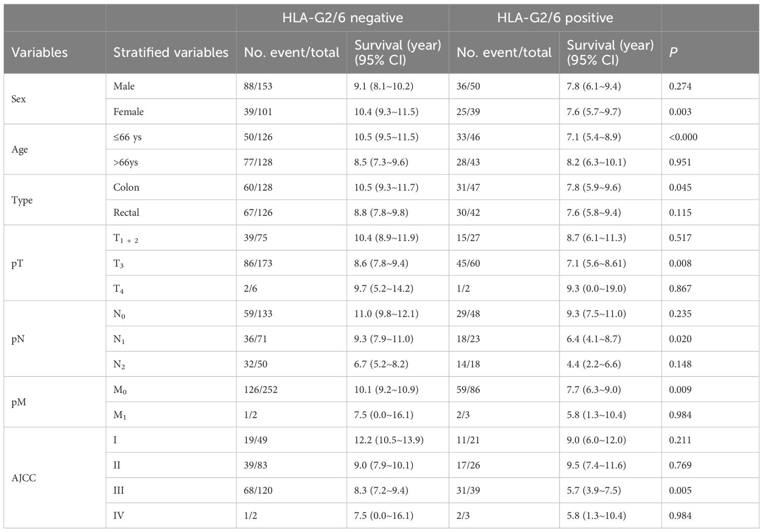This screenshot has height=532, width=763.
Task: Click the 'Sex' row label
Action: pos(19,99)
